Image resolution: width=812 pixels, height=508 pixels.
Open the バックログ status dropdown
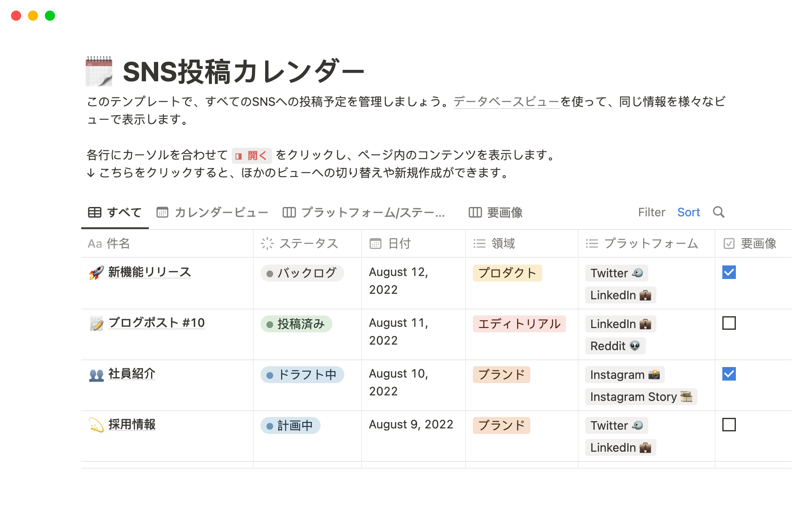tap(302, 273)
